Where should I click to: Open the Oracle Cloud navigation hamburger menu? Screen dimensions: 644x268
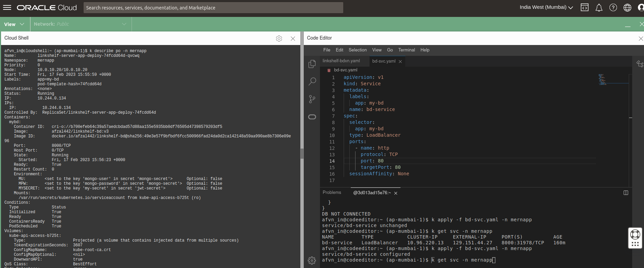(x=7, y=7)
